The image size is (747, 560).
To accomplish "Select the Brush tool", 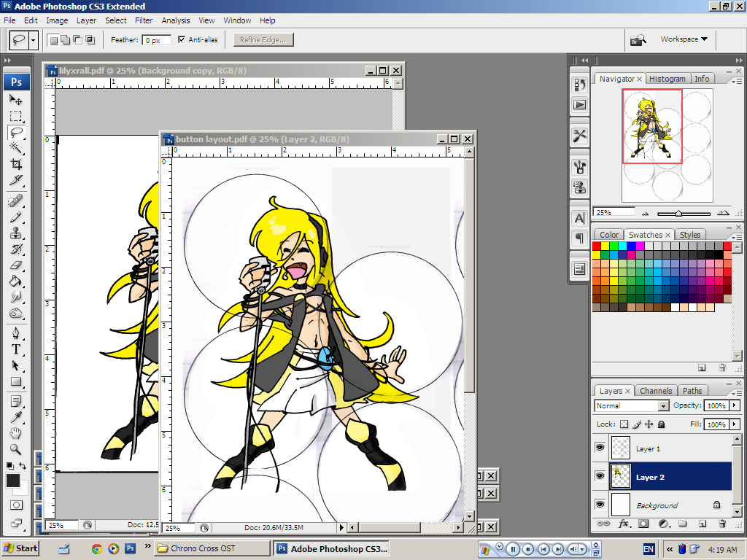I will [x=16, y=217].
